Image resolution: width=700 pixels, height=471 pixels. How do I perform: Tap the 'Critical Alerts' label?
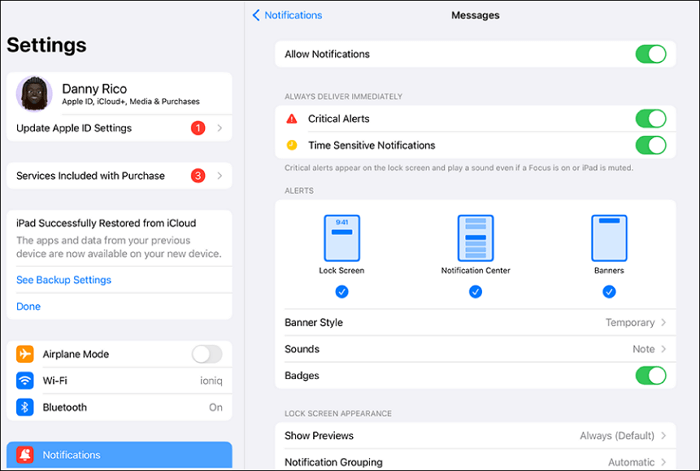point(339,119)
